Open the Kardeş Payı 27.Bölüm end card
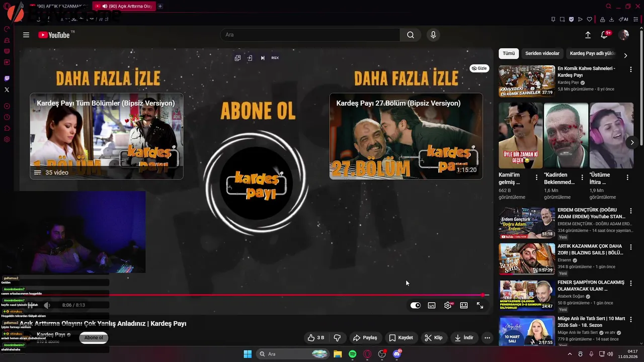This screenshot has width=644, height=362. 406,136
